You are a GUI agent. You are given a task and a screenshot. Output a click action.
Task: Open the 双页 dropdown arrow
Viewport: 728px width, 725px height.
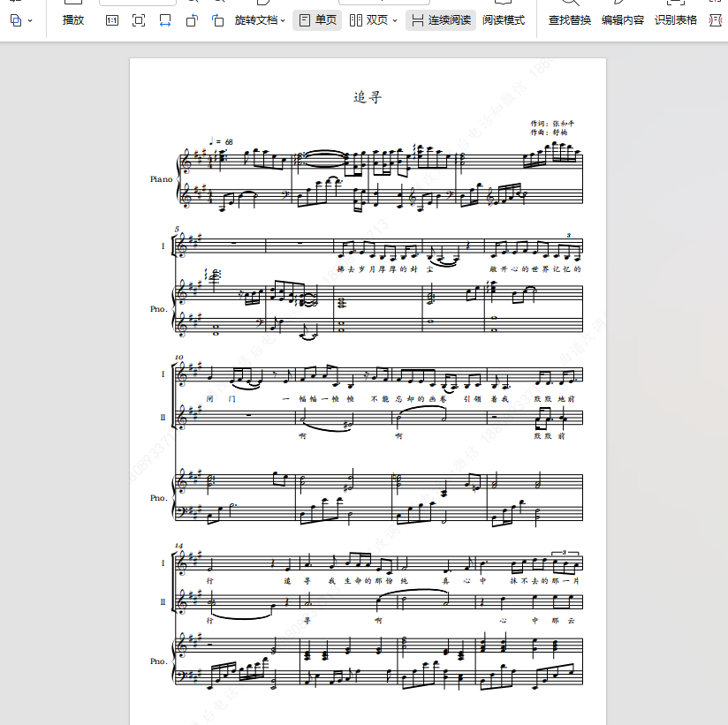[395, 21]
